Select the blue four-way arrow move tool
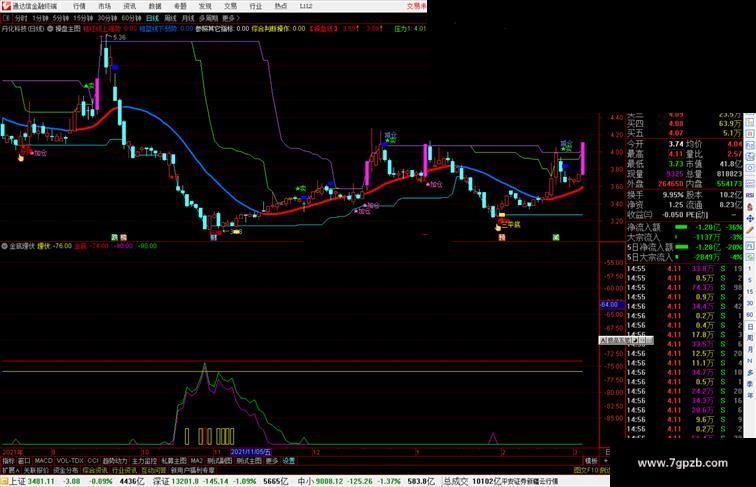756x487 pixels. pyautogui.click(x=750, y=218)
